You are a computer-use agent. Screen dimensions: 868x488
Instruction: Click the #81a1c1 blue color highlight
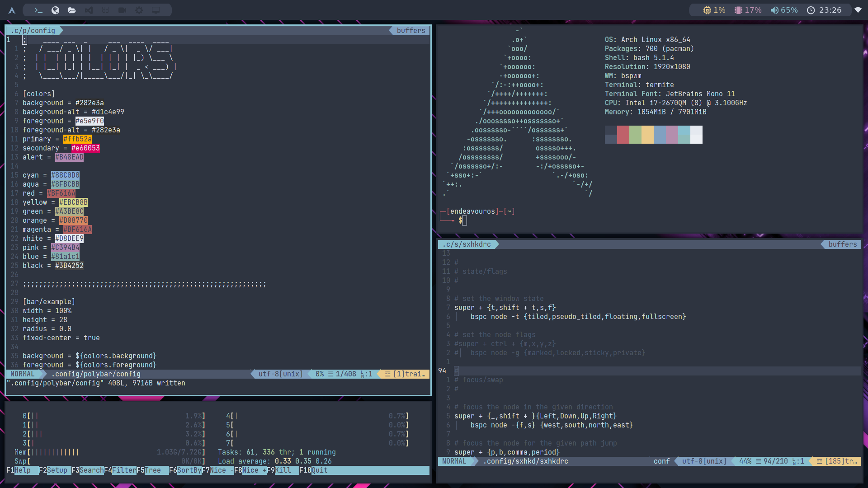click(x=65, y=256)
